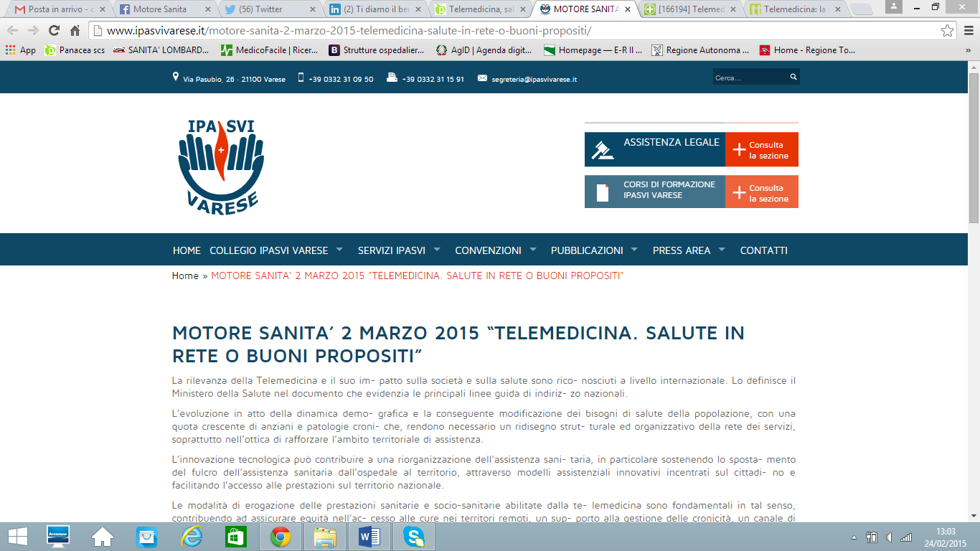Open the CONTATTI menu item
The width and height of the screenshot is (980, 551).
pyautogui.click(x=764, y=250)
